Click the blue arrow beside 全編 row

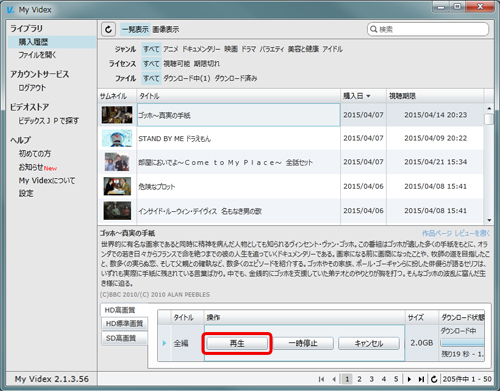coord(164,343)
